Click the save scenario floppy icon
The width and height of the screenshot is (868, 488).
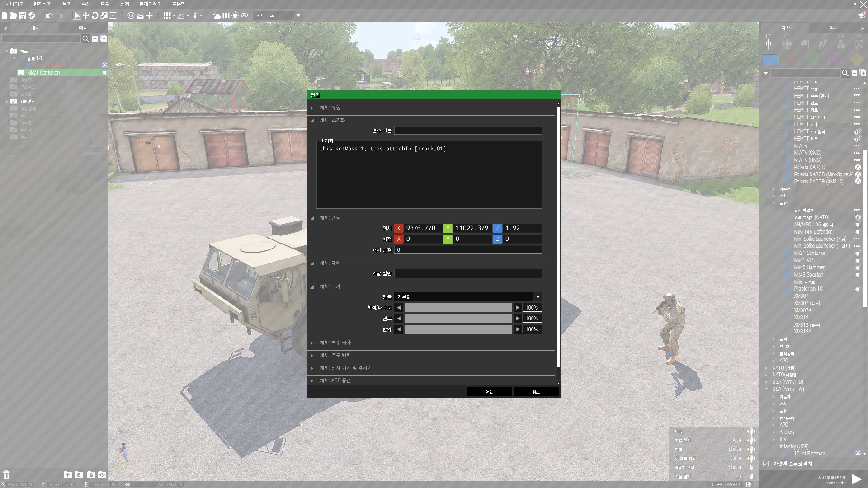[x=22, y=15]
